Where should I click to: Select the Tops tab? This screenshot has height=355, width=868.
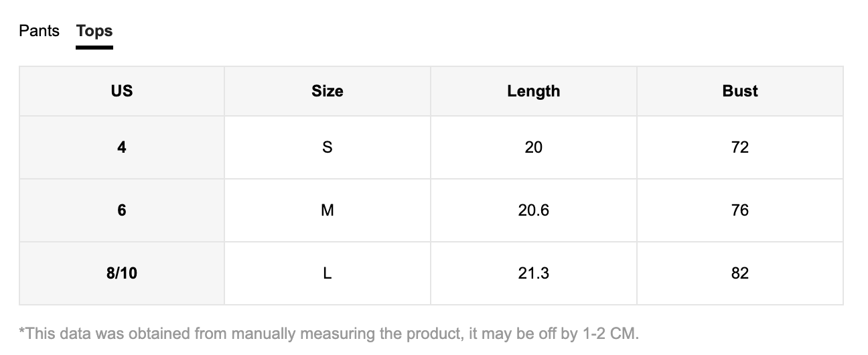(94, 31)
